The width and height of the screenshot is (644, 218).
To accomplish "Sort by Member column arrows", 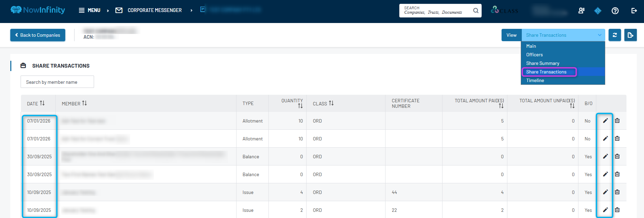I will (84, 103).
